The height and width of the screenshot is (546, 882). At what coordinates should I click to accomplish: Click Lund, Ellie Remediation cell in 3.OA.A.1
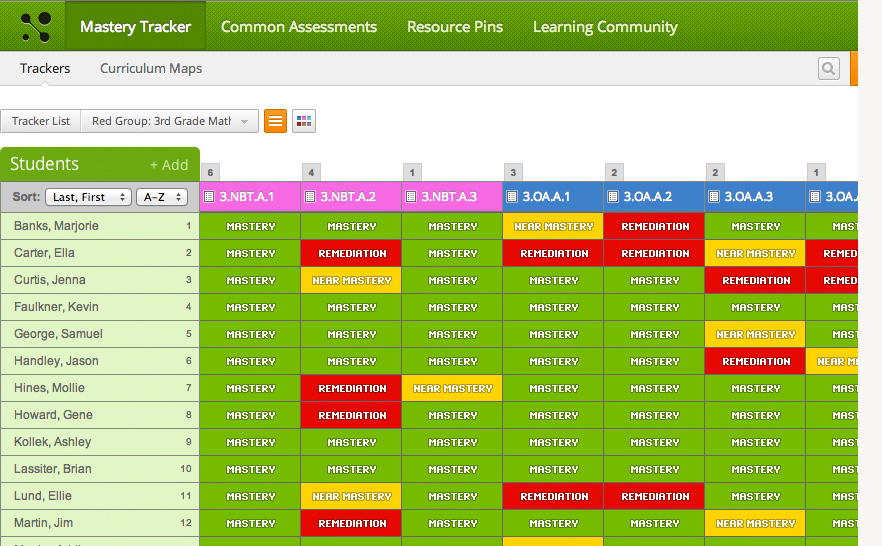(x=553, y=496)
